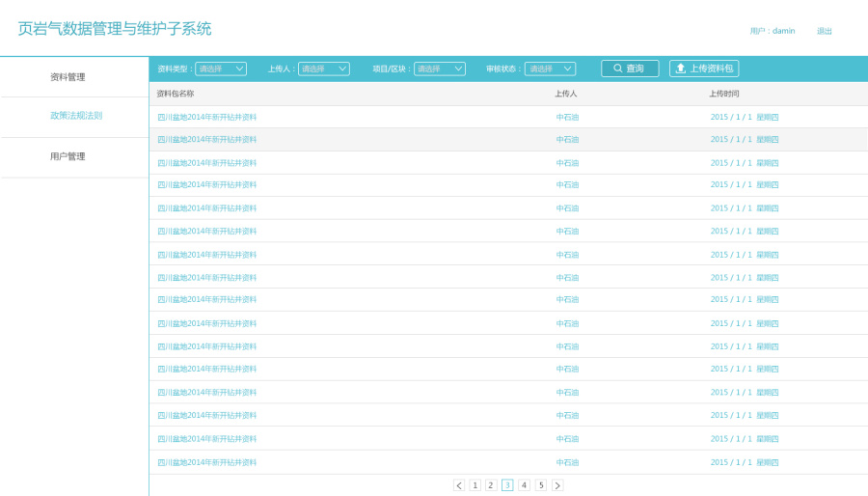Click the next page arrow
The width and height of the screenshot is (868, 496).
(x=557, y=485)
